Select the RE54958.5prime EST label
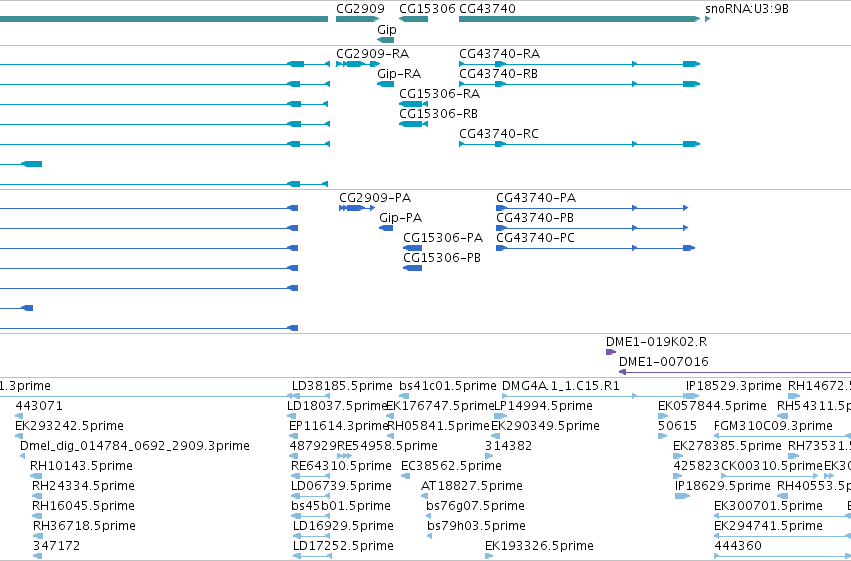This screenshot has height=561, width=851. 388,446
